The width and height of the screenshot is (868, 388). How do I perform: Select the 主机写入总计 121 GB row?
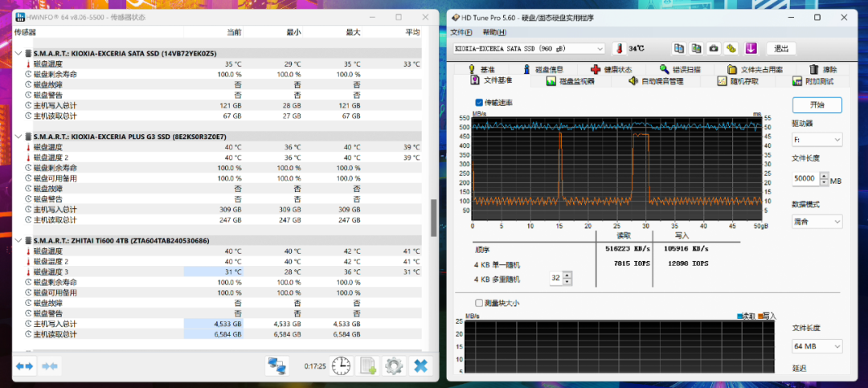click(218, 105)
